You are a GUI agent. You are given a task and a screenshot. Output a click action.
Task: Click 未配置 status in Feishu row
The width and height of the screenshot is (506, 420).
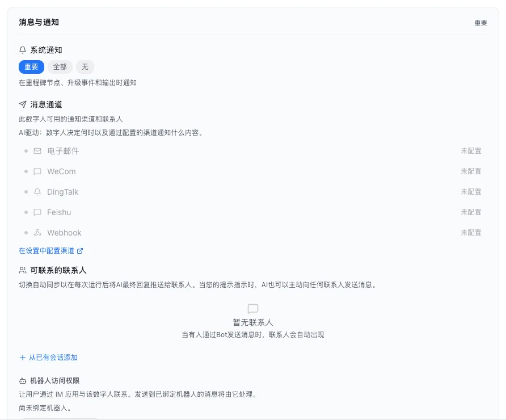(471, 212)
